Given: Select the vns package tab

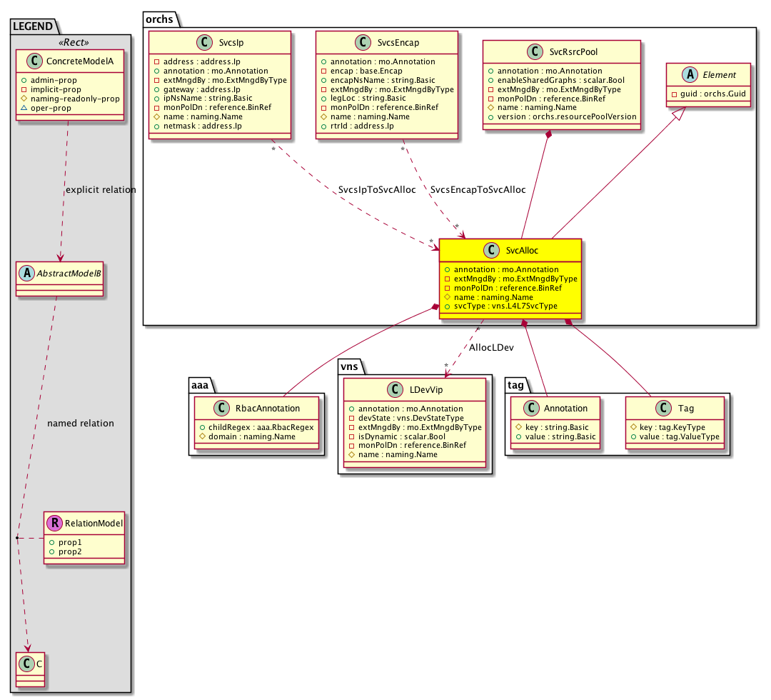Looking at the screenshot, I should point(351,366).
